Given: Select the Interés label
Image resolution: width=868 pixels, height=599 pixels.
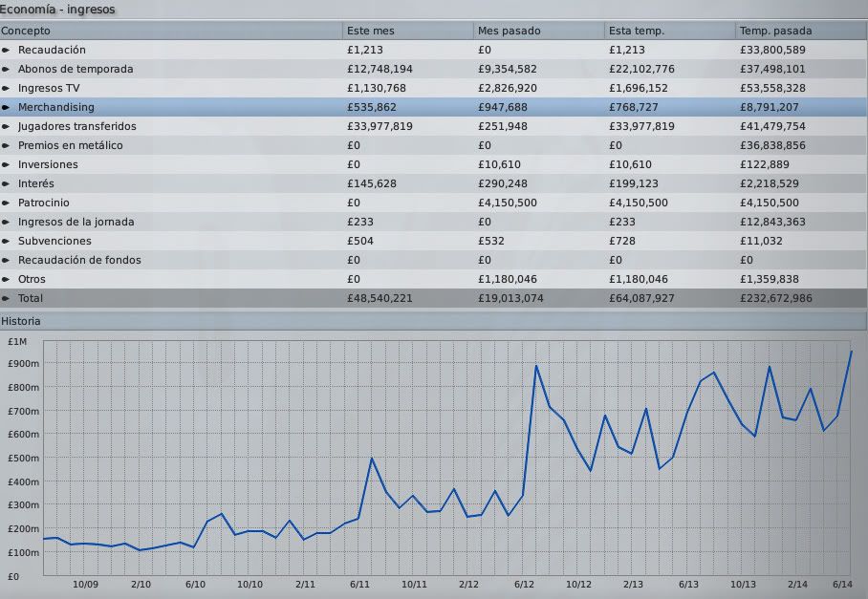Looking at the screenshot, I should 36,183.
